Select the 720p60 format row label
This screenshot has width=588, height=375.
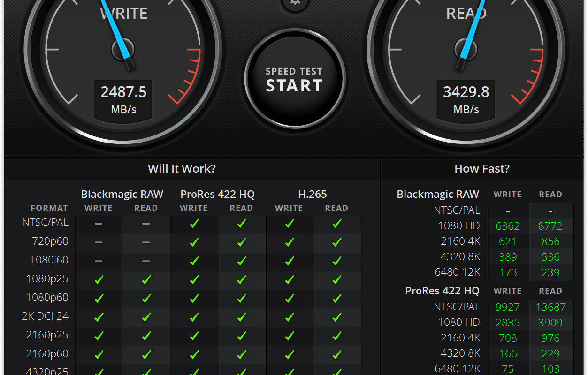50,241
